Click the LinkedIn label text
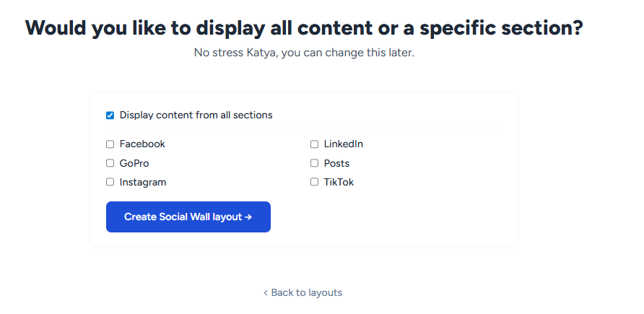Image resolution: width=644 pixels, height=314 pixels. point(344,144)
